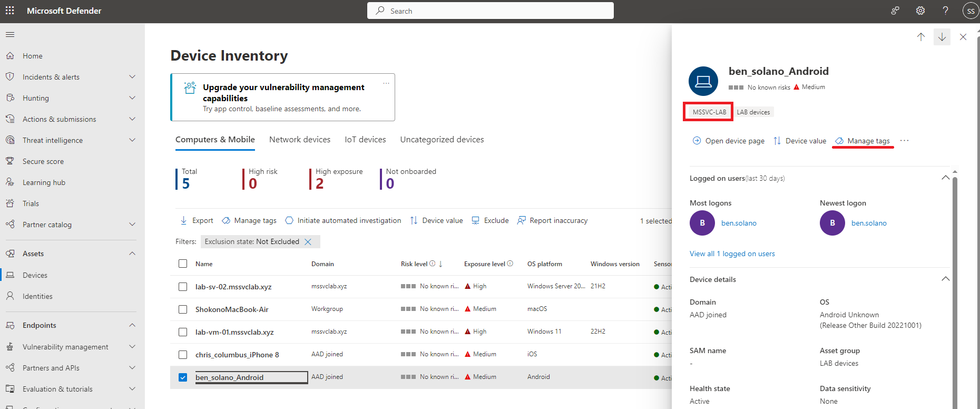
Task: Click the Secure score trophy icon
Action: click(x=10, y=161)
